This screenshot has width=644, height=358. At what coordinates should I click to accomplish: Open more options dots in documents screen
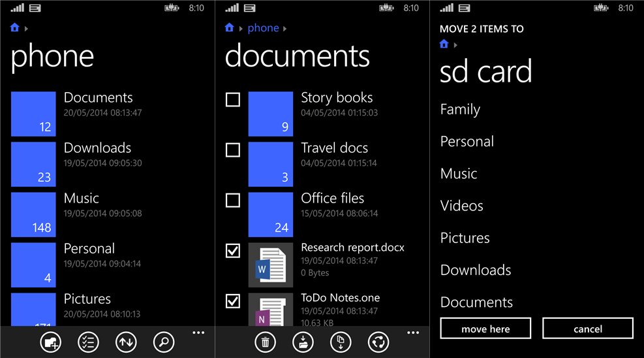point(413,333)
